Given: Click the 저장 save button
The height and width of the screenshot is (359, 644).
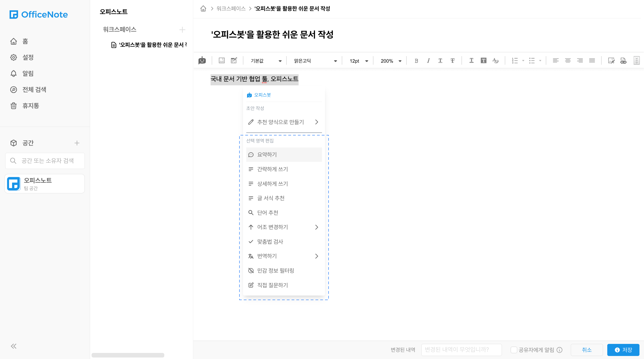Looking at the screenshot, I should 623,350.
